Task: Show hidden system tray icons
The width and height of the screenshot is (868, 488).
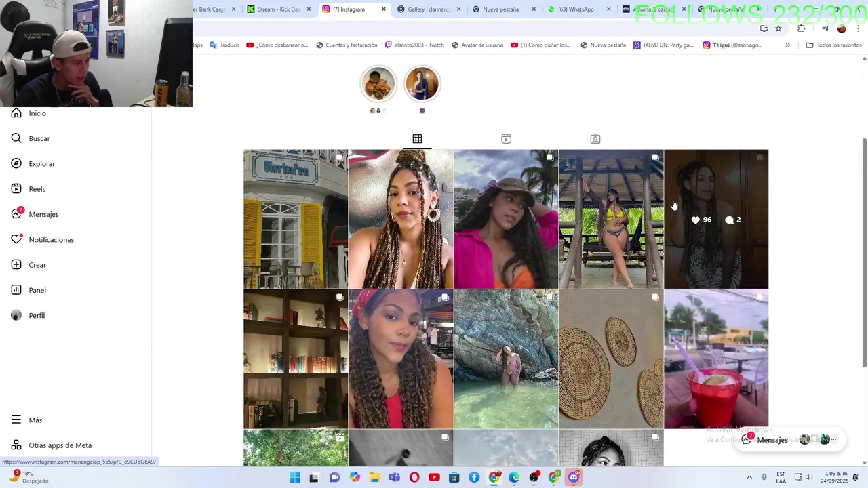Action: pyautogui.click(x=749, y=478)
